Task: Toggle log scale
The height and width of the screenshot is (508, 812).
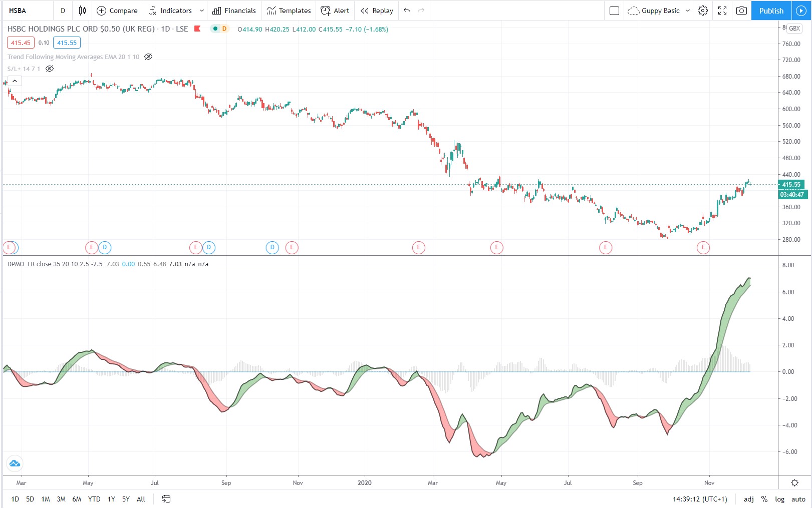Action: point(779,499)
